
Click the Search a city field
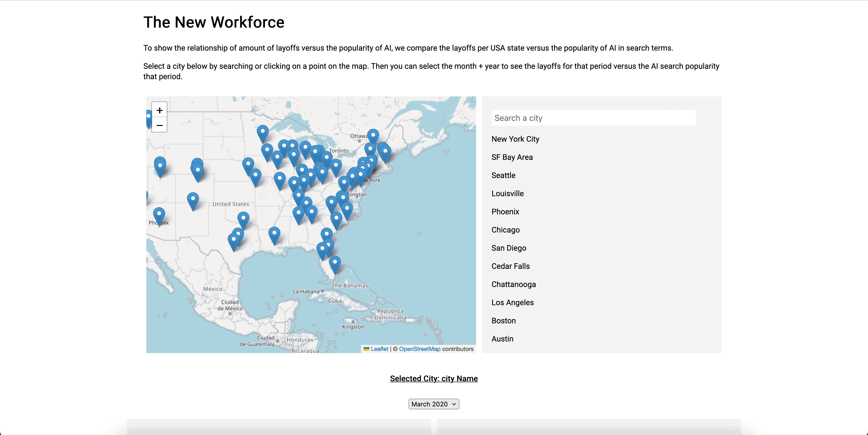[x=593, y=118]
